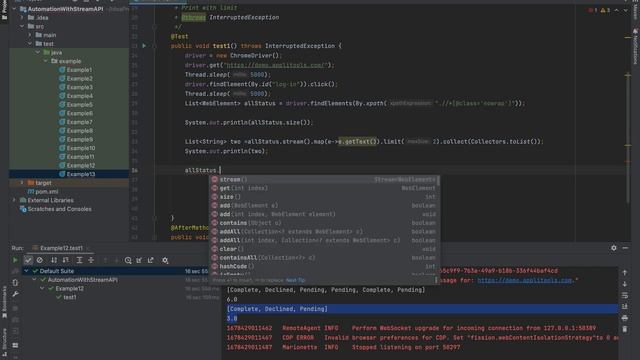The height and width of the screenshot is (360, 640).
Task: Open demo.applitools.com link in console
Action: [524, 280]
